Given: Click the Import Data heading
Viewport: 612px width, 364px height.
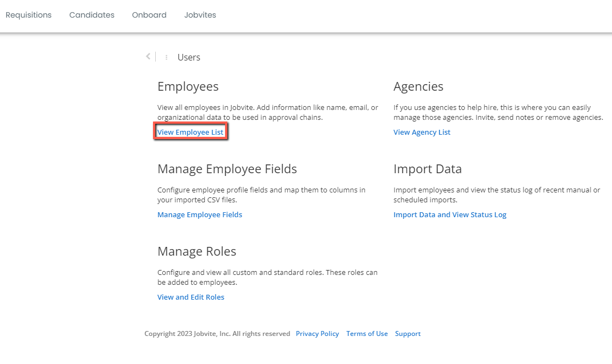Looking at the screenshot, I should [x=428, y=169].
